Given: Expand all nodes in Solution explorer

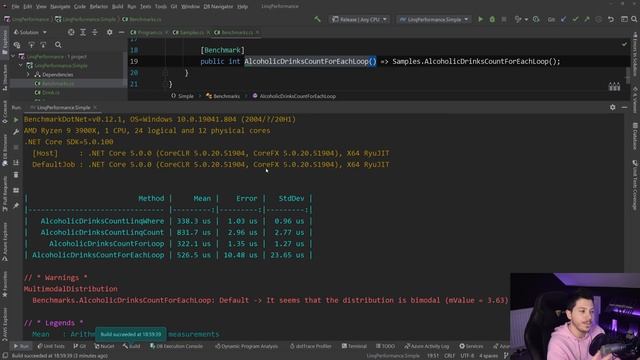Looking at the screenshot, I should (83, 32).
